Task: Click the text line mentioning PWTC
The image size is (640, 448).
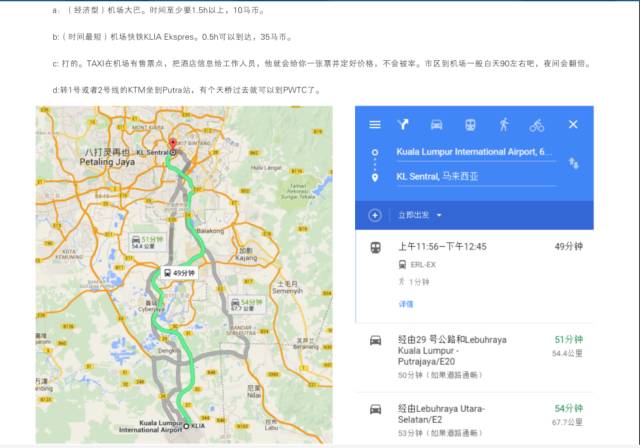Action: click(187, 90)
